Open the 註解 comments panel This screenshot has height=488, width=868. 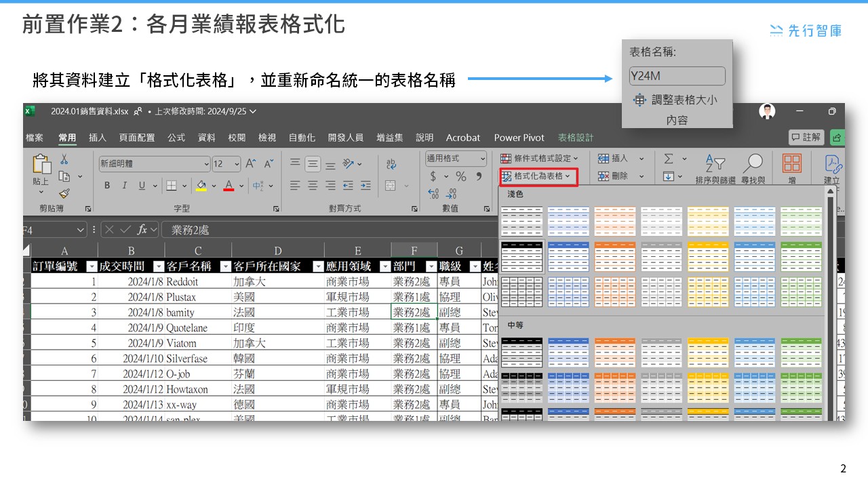[x=807, y=138]
